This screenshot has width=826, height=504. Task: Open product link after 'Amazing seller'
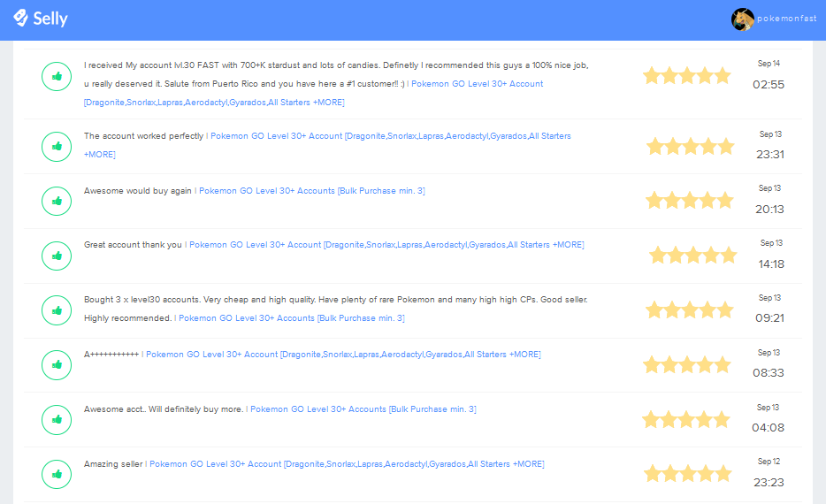tap(347, 464)
